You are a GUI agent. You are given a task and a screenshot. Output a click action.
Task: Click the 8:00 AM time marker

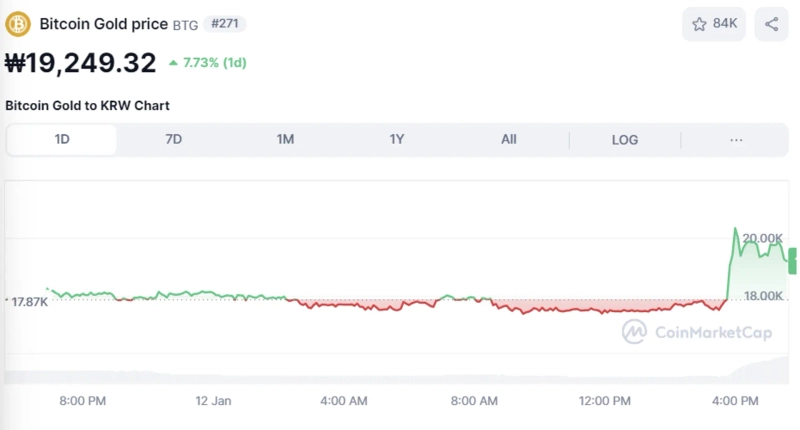pyautogui.click(x=474, y=401)
